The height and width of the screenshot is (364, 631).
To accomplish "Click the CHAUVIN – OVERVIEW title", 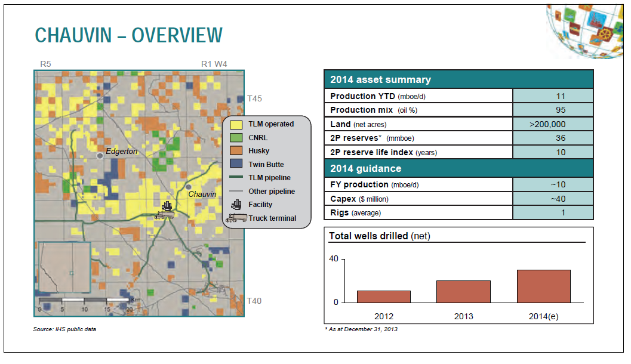I will [x=128, y=35].
